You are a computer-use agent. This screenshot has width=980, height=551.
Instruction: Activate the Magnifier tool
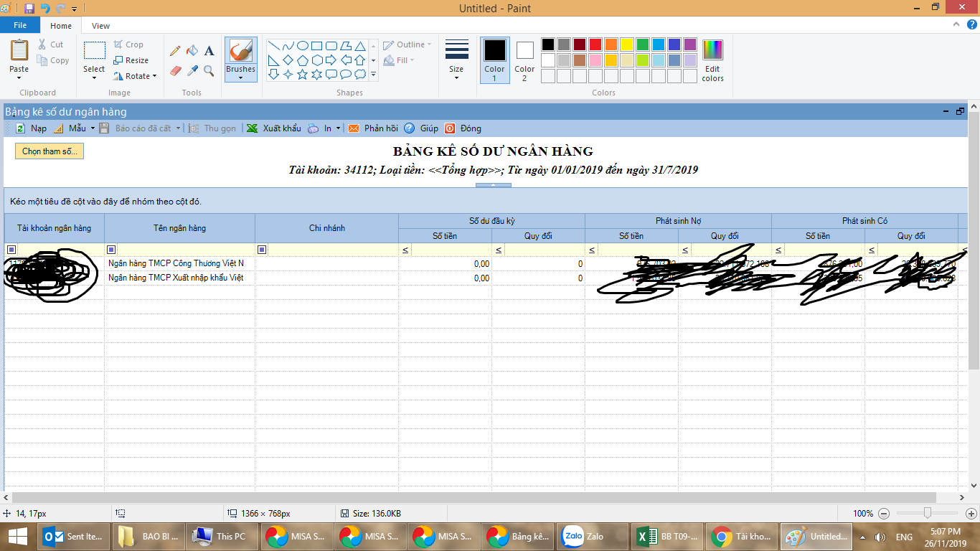(x=209, y=70)
